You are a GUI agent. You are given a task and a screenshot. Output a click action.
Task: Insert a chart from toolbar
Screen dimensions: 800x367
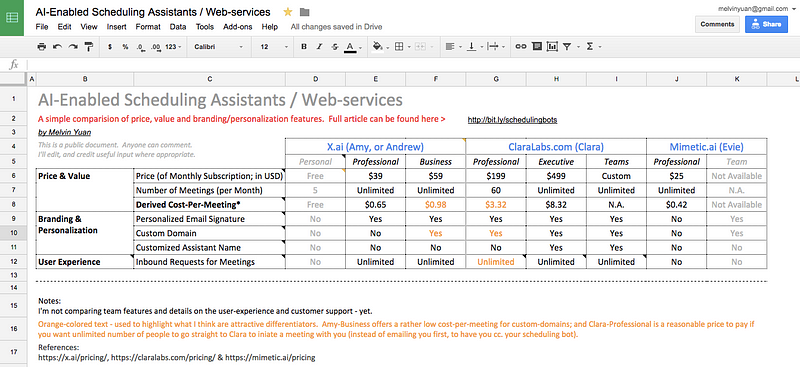(x=552, y=46)
